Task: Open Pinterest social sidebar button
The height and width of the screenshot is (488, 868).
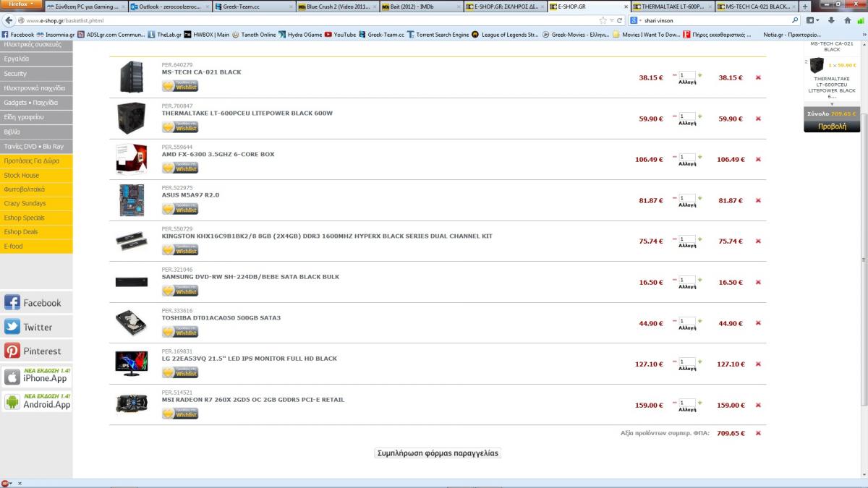Action: pyautogui.click(x=36, y=351)
